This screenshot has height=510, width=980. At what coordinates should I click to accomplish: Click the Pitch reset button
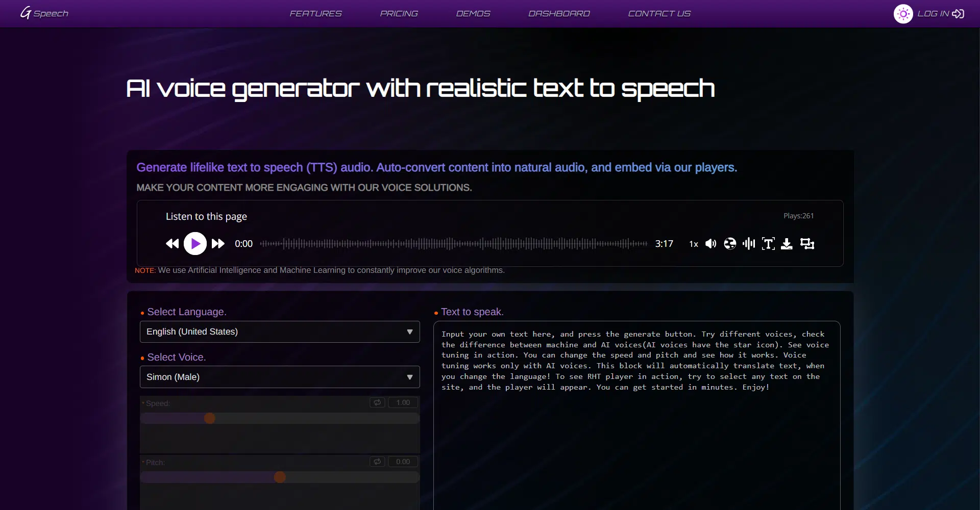pos(377,462)
